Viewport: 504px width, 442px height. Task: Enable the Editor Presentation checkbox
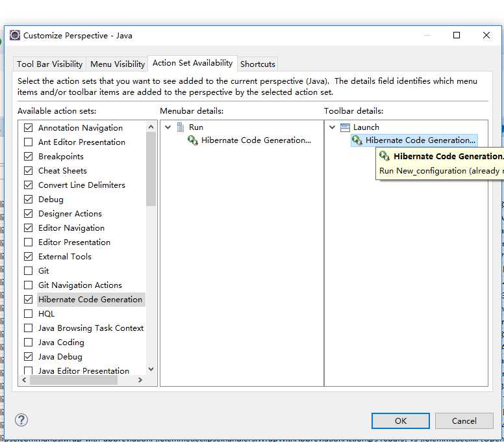point(29,242)
